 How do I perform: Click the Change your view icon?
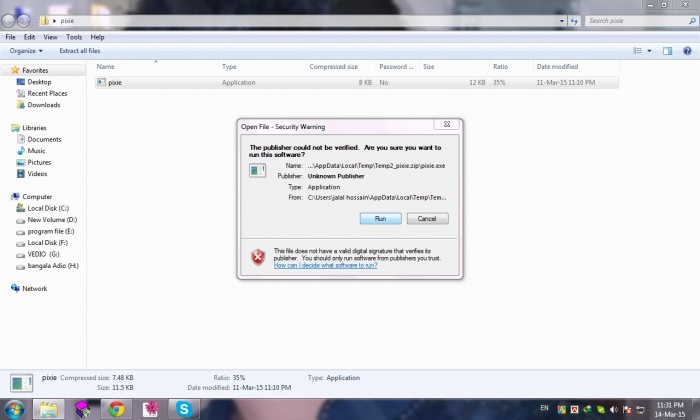pyautogui.click(x=638, y=51)
